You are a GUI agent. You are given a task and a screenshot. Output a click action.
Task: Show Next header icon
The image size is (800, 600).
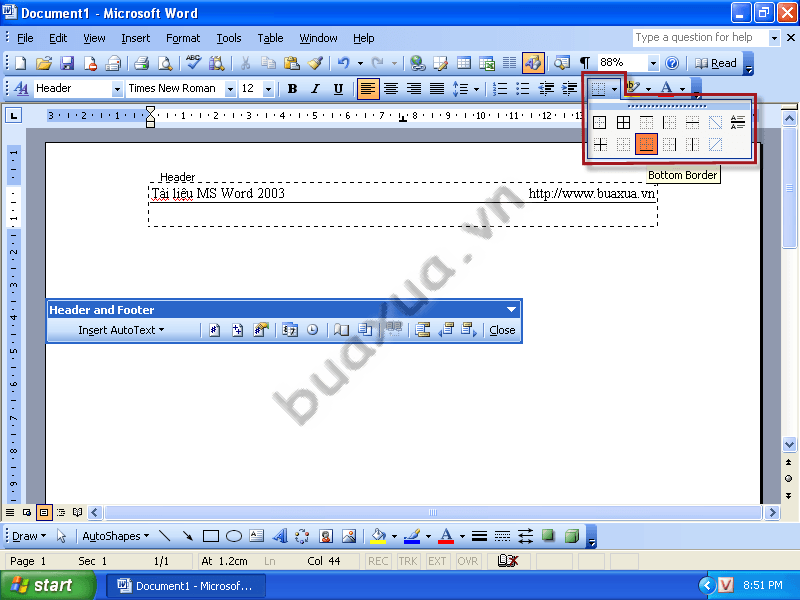point(469,330)
